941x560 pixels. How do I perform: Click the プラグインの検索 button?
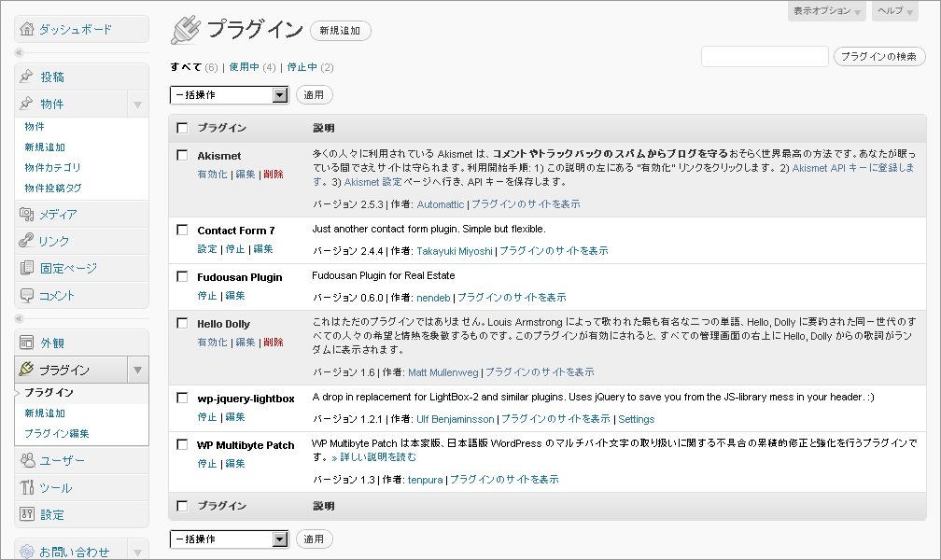879,56
